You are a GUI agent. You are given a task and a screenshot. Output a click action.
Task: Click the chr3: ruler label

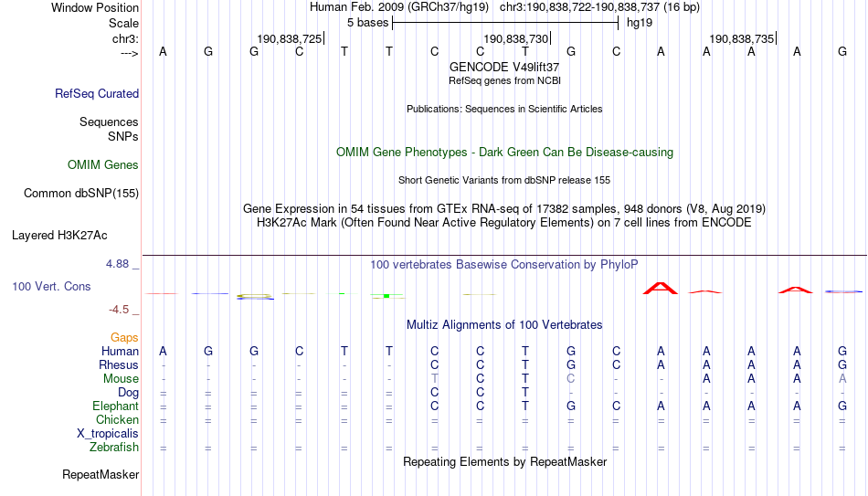tap(125, 38)
